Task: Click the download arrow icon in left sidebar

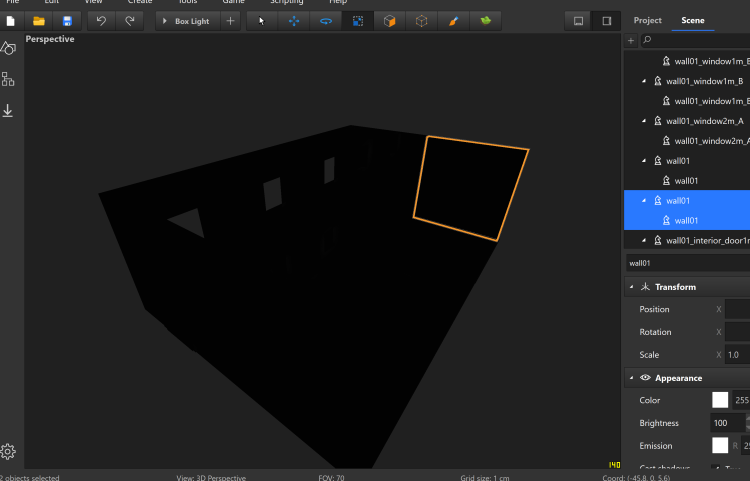Action: pos(8,111)
